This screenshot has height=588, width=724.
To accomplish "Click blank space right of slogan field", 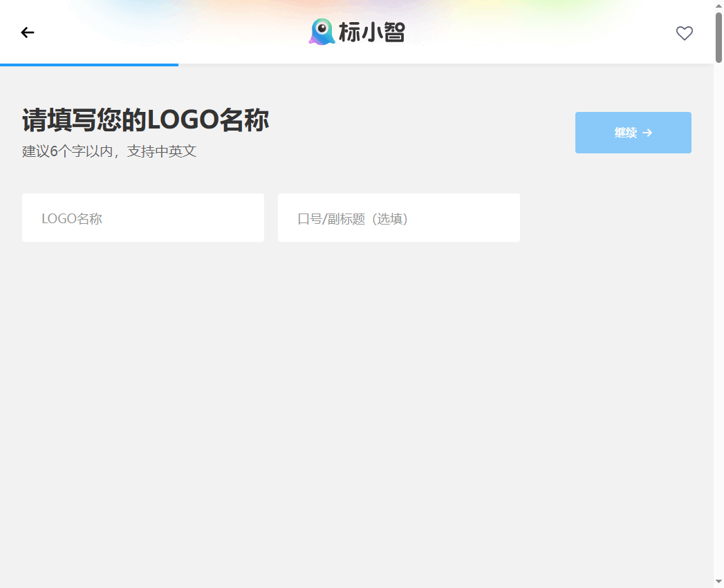I will point(615,218).
